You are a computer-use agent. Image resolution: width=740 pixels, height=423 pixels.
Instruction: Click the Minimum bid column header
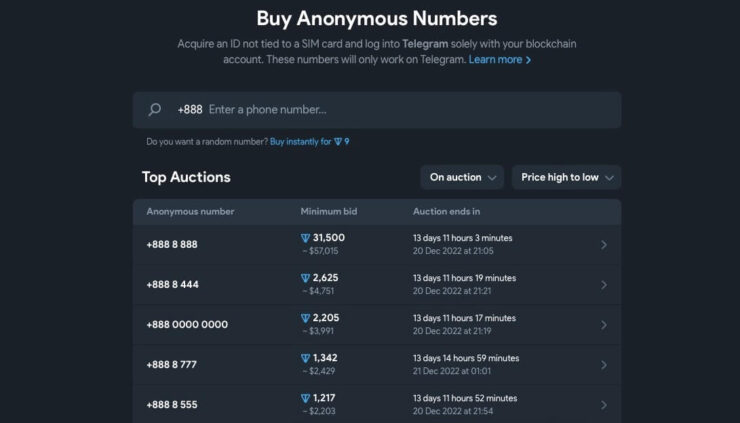tap(328, 212)
